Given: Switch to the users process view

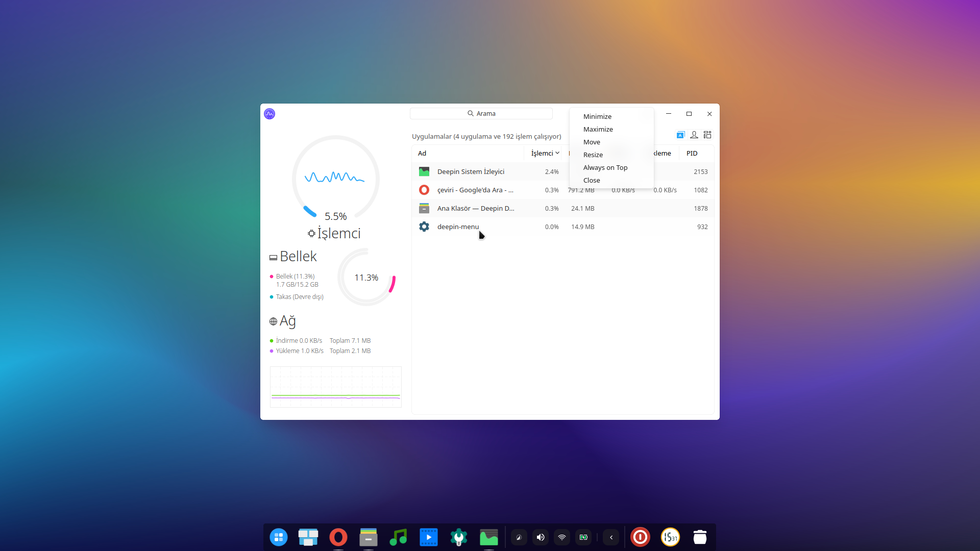Looking at the screenshot, I should coord(694,135).
